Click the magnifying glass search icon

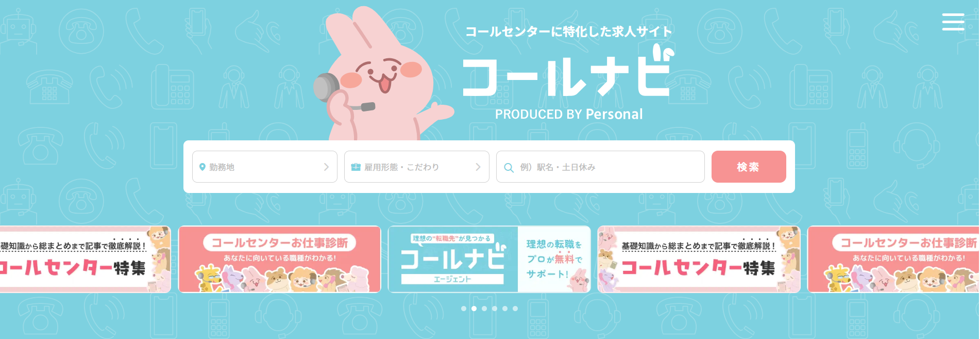click(x=509, y=168)
